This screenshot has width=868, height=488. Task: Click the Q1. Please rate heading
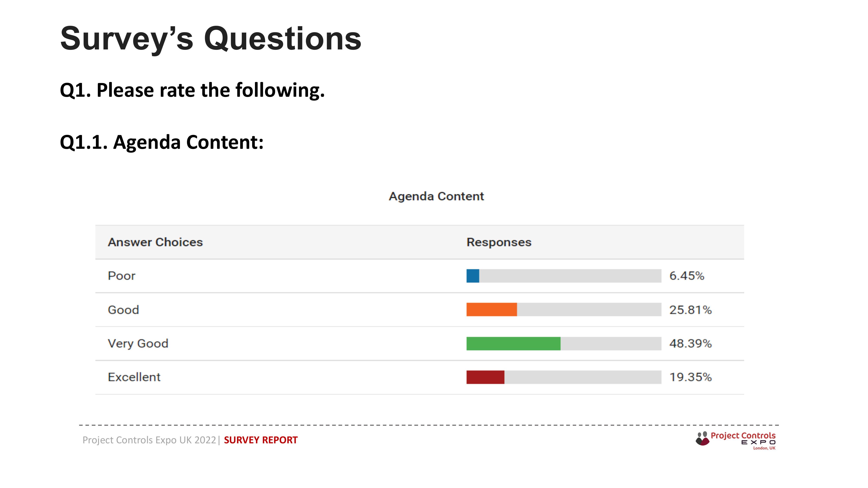tap(192, 90)
